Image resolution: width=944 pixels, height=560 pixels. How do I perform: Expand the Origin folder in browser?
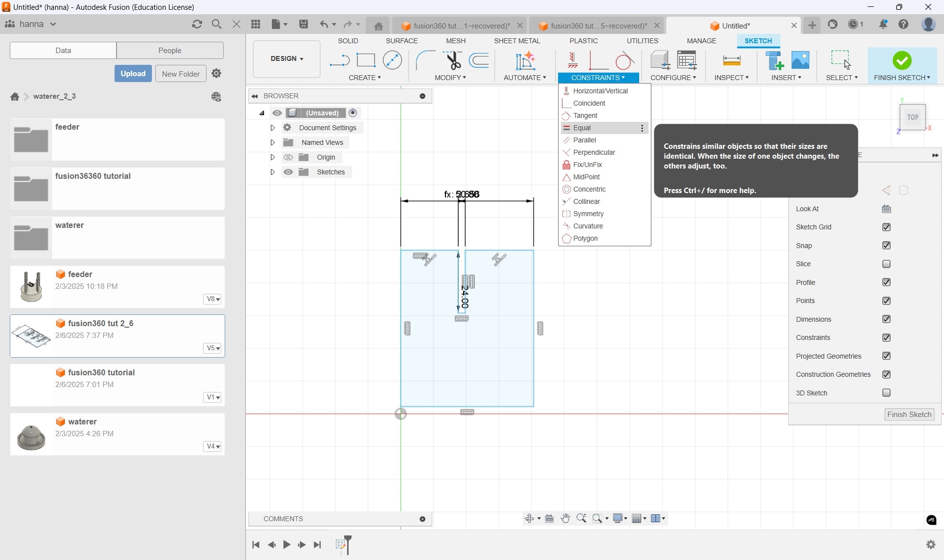click(272, 157)
